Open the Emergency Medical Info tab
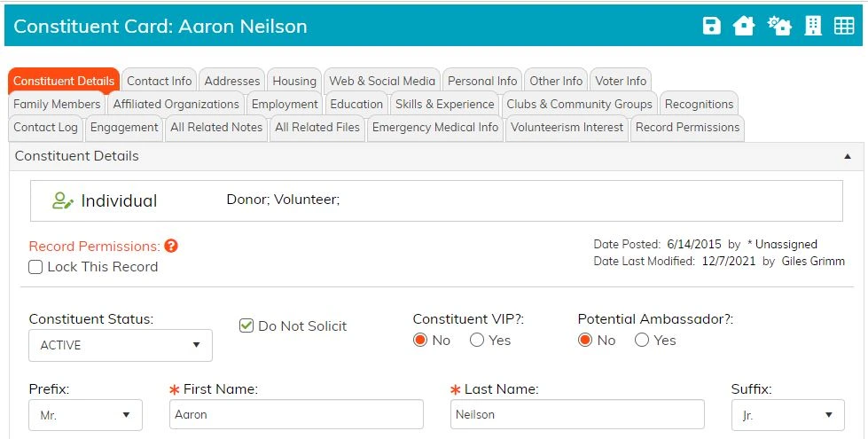The width and height of the screenshot is (868, 439). point(435,128)
